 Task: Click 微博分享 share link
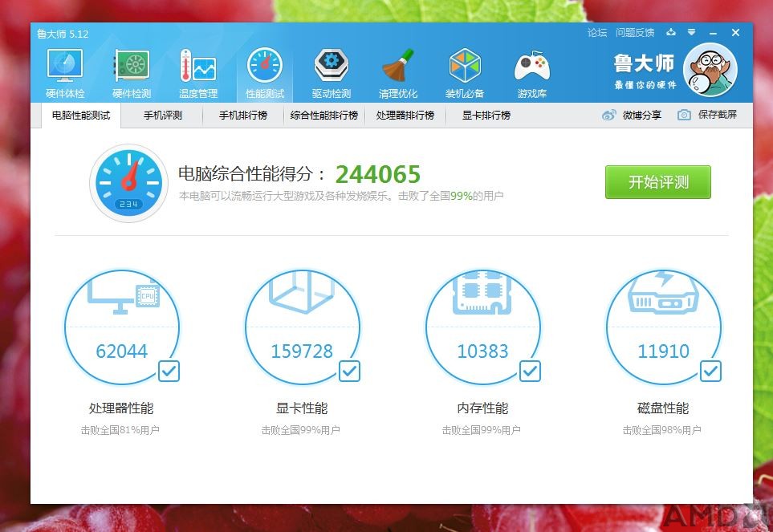click(x=641, y=116)
